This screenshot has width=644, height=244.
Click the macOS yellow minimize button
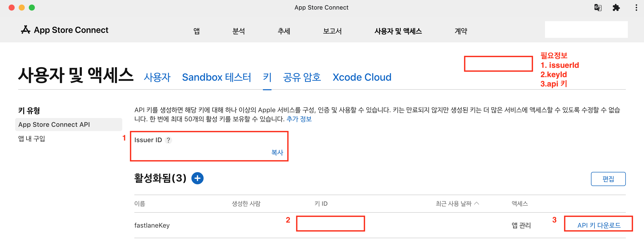[22, 8]
